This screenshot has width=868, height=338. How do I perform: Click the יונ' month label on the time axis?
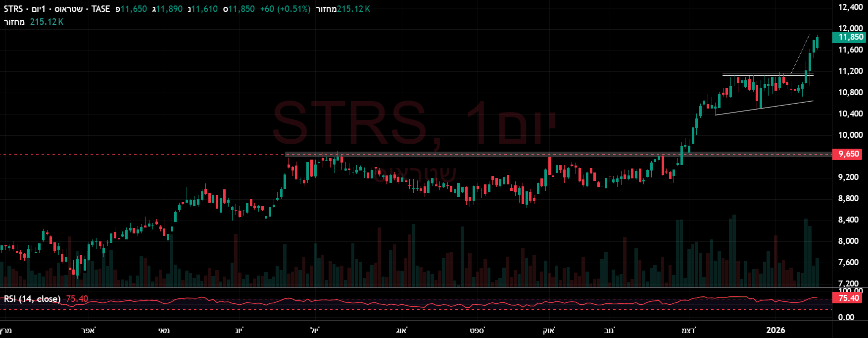pos(239,330)
